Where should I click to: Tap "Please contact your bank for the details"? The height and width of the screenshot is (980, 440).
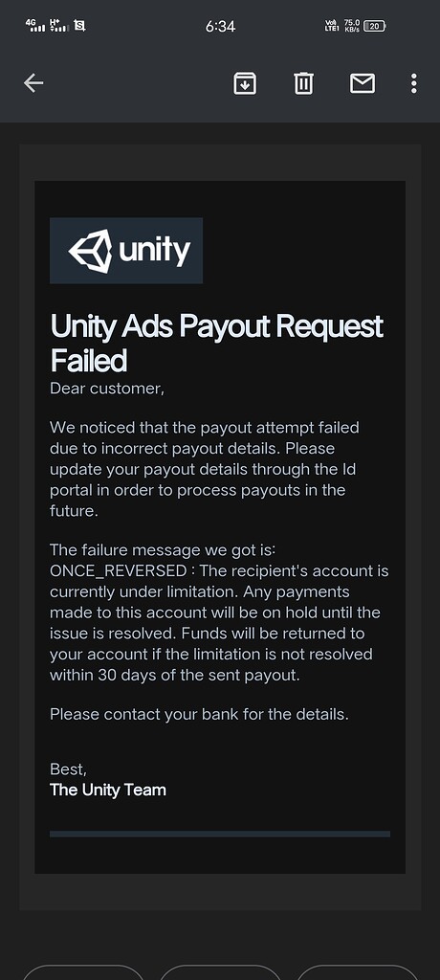point(199,714)
